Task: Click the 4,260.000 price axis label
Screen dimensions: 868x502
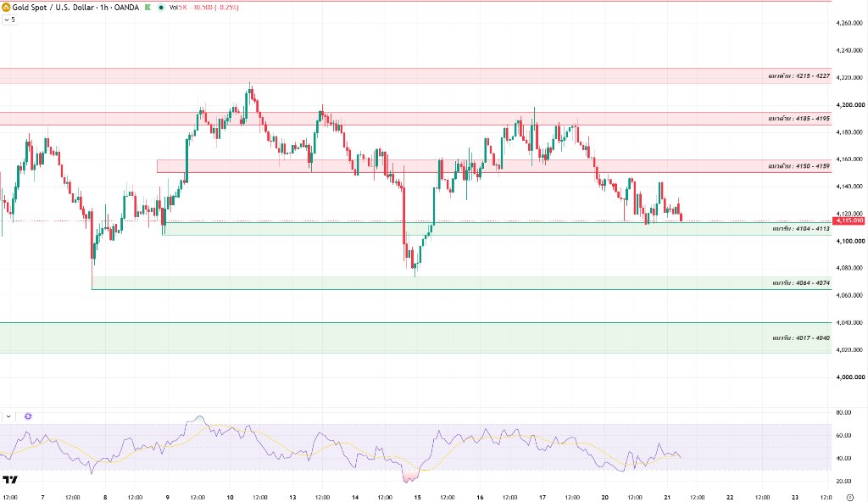Action: coord(850,23)
